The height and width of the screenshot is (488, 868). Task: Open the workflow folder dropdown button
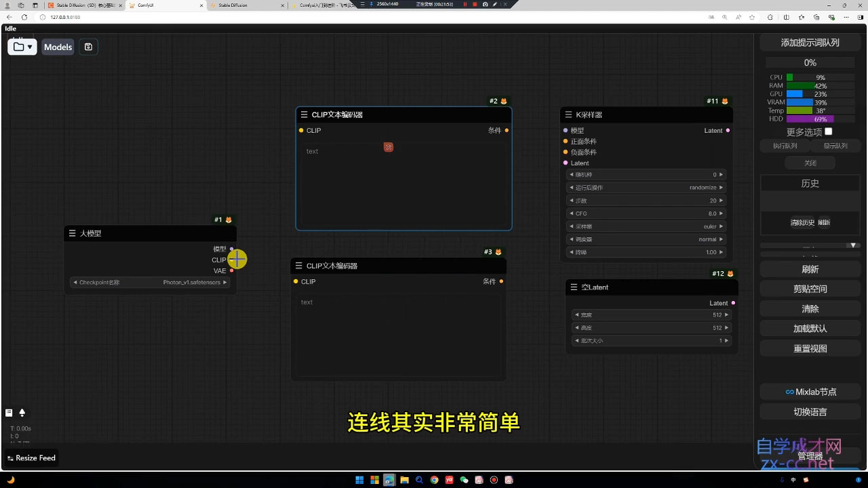point(22,47)
